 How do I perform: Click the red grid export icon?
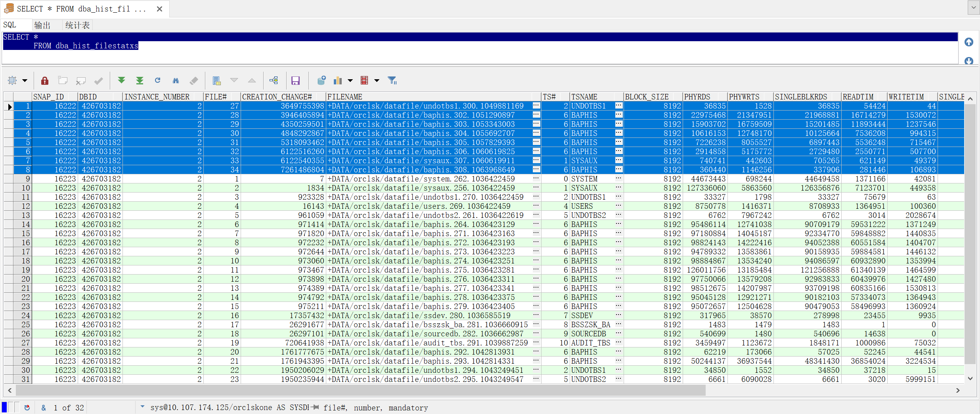[x=364, y=80]
